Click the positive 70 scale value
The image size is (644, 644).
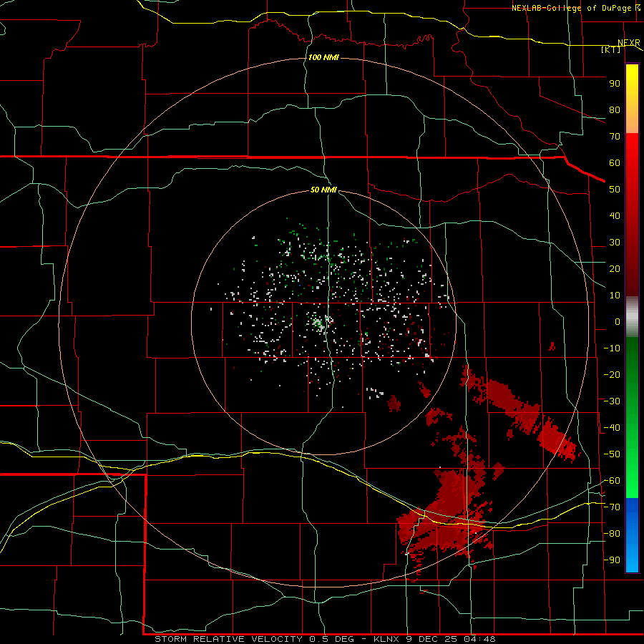pyautogui.click(x=615, y=137)
